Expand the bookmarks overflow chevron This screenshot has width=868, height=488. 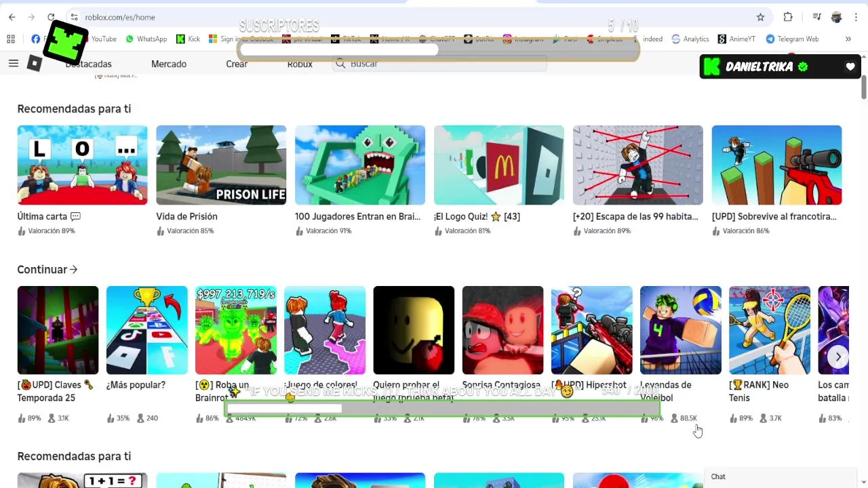[848, 39]
